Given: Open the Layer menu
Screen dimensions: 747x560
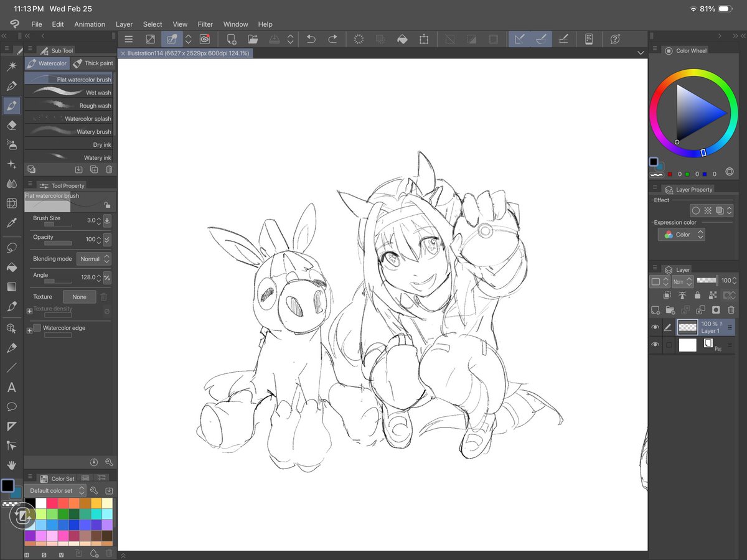Looking at the screenshot, I should click(x=125, y=24).
